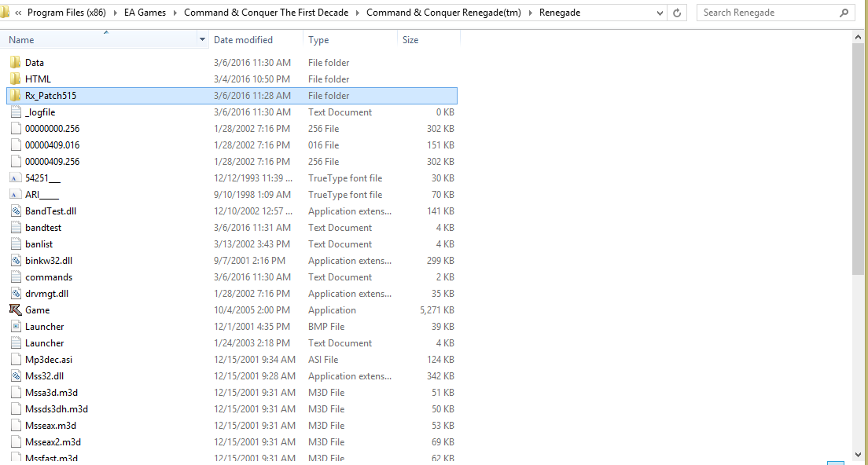Expand the Program Files (x86) breadcrumb arrow
The height and width of the screenshot is (465, 868).
(115, 13)
